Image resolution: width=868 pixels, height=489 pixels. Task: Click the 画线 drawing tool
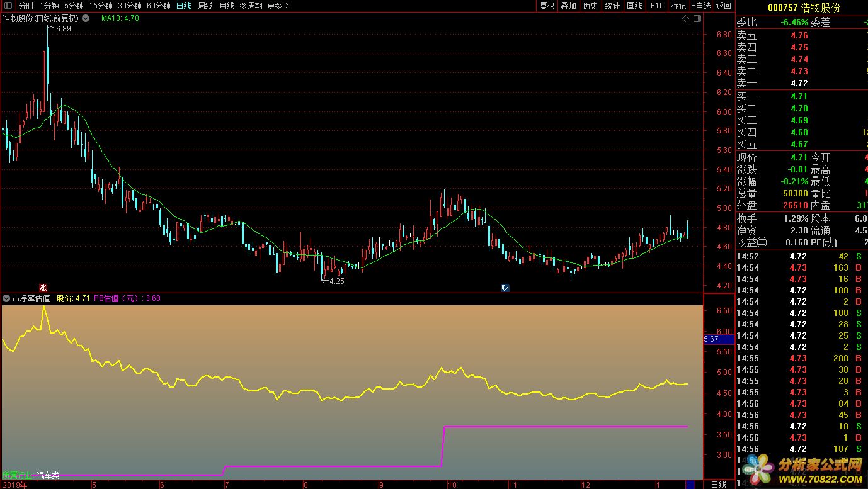[634, 6]
